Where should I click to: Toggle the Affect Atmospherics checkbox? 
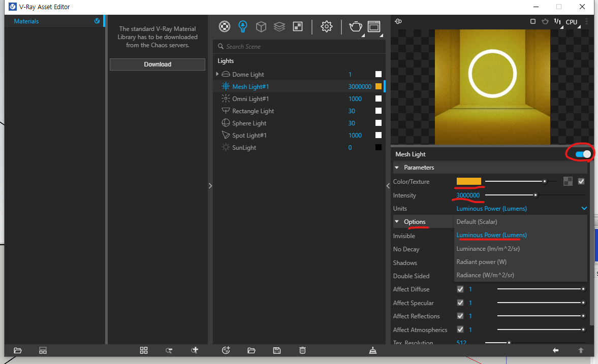pyautogui.click(x=460, y=329)
